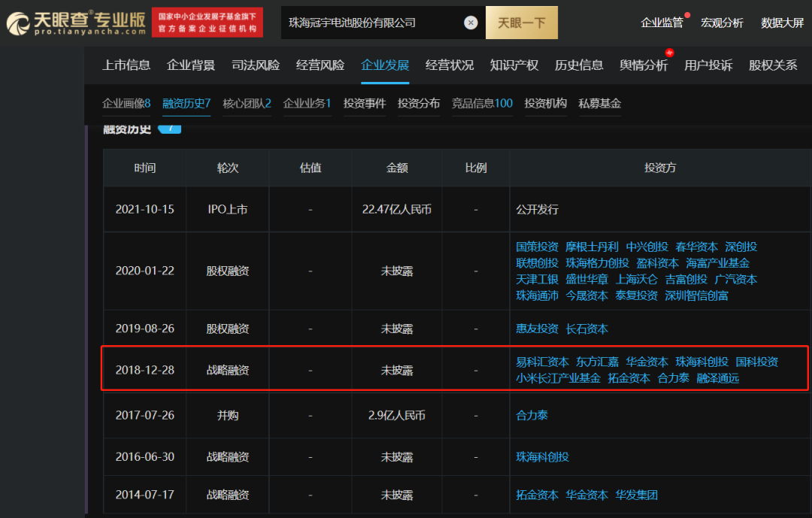Open the 舆情分析 tab
The image size is (812, 518).
pyautogui.click(x=644, y=65)
